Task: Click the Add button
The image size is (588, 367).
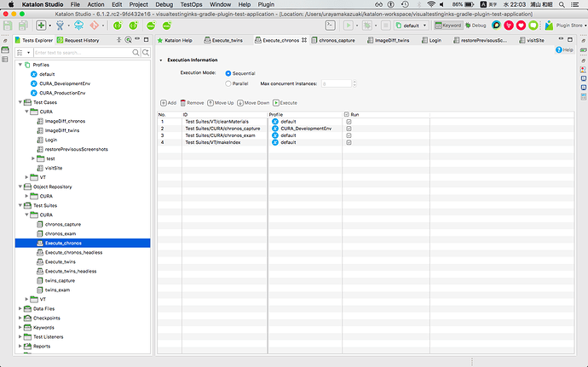Action: 169,103
